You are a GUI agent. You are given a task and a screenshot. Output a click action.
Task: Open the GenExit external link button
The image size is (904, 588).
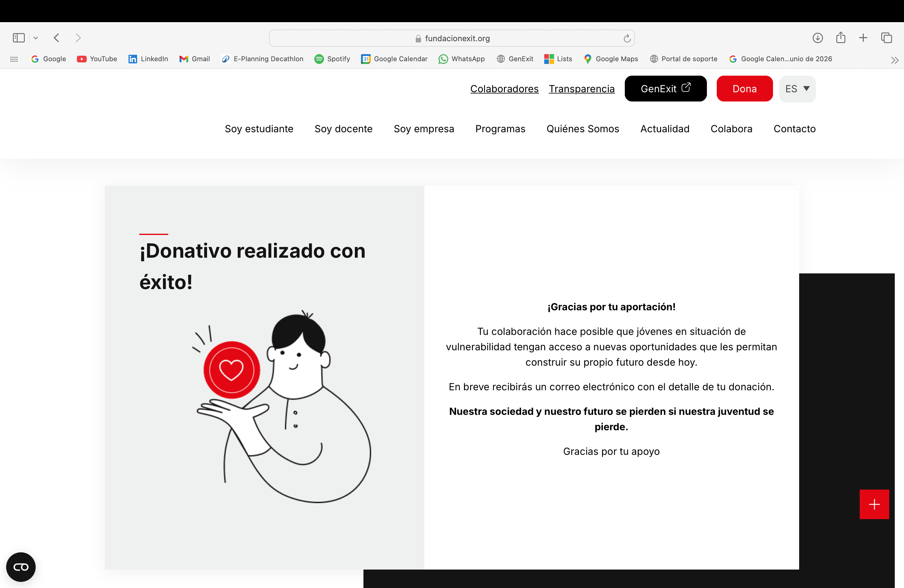pos(665,89)
